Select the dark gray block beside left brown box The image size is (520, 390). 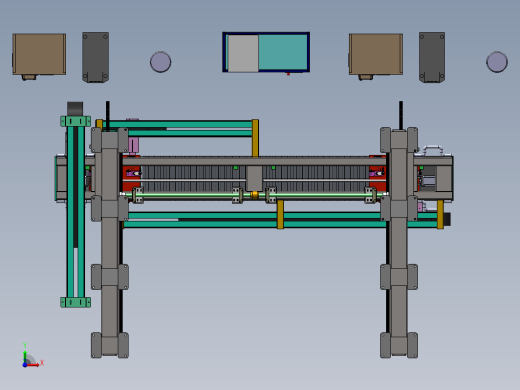pos(95,57)
